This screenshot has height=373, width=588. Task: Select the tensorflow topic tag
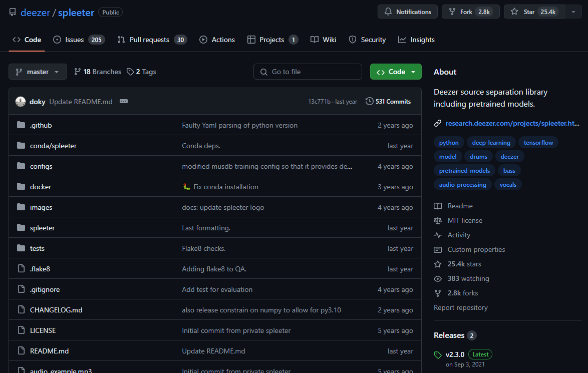pos(538,143)
